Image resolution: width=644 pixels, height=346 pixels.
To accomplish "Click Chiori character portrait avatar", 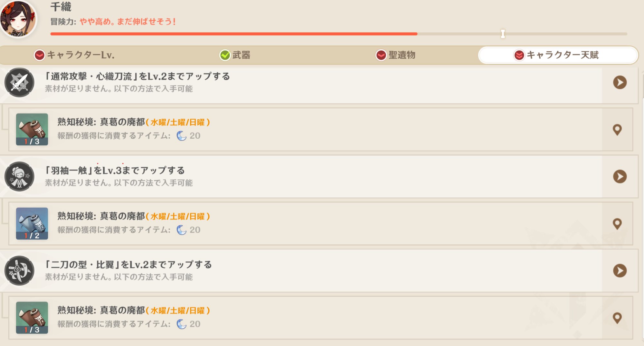I will click(18, 19).
